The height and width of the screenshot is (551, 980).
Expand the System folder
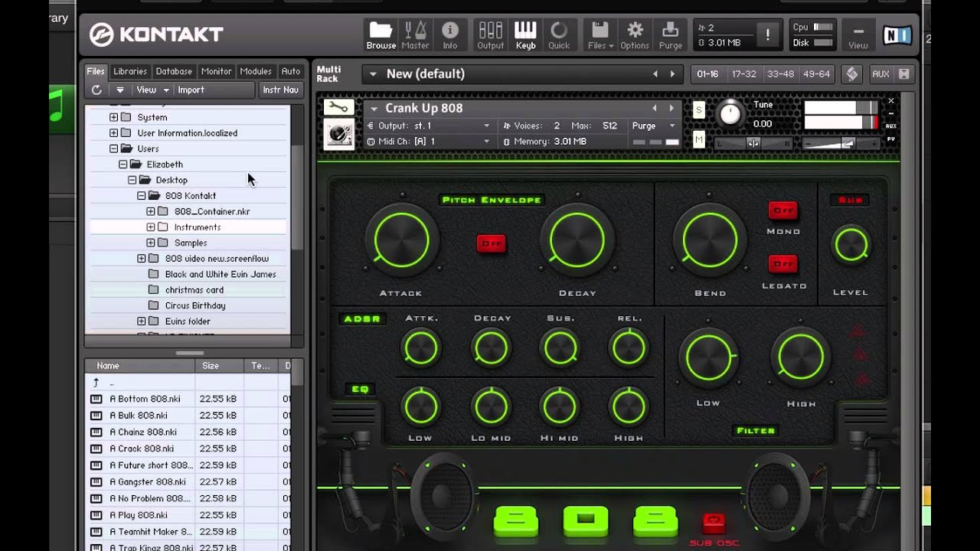point(113,117)
